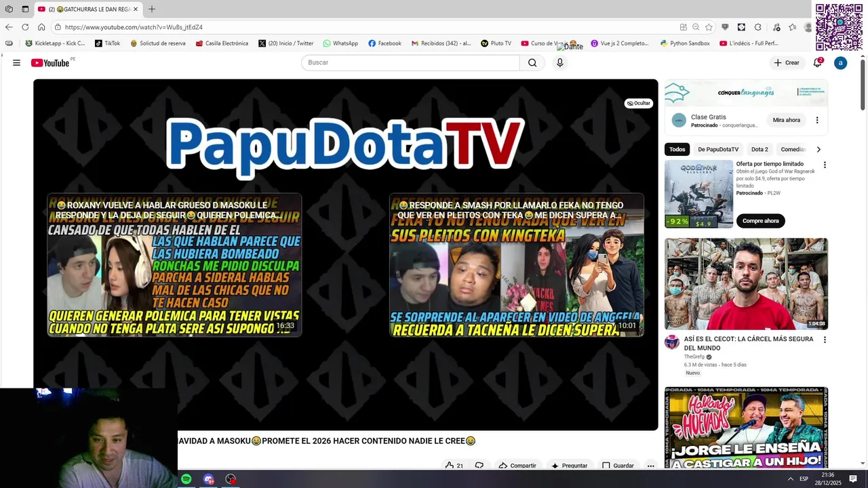Click the browser address bar URL
The width and height of the screenshot is (868, 488).
click(134, 27)
